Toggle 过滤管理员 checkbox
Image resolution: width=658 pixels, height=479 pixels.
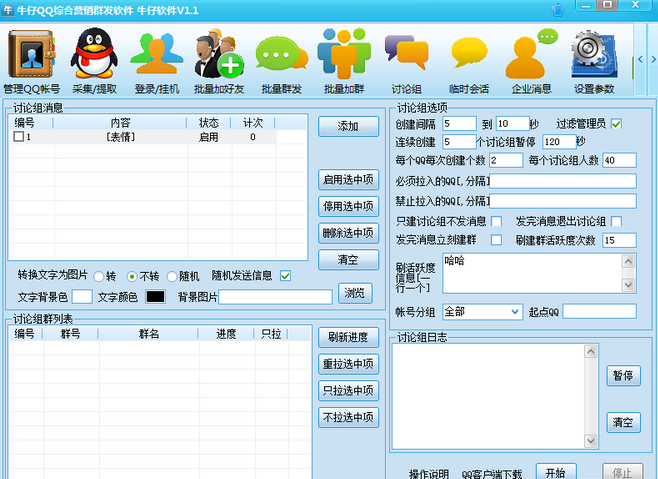(616, 124)
